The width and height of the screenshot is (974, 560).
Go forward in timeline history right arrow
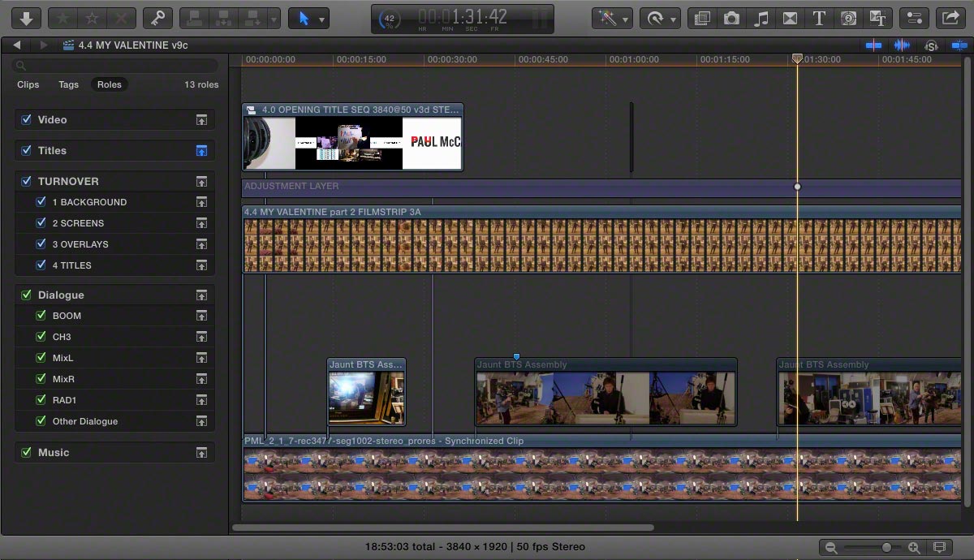[44, 45]
